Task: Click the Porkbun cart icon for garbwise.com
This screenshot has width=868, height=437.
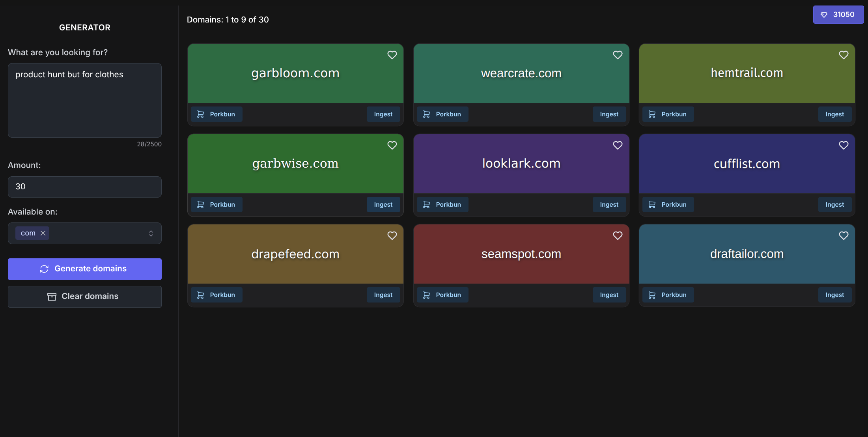Action: [200, 204]
